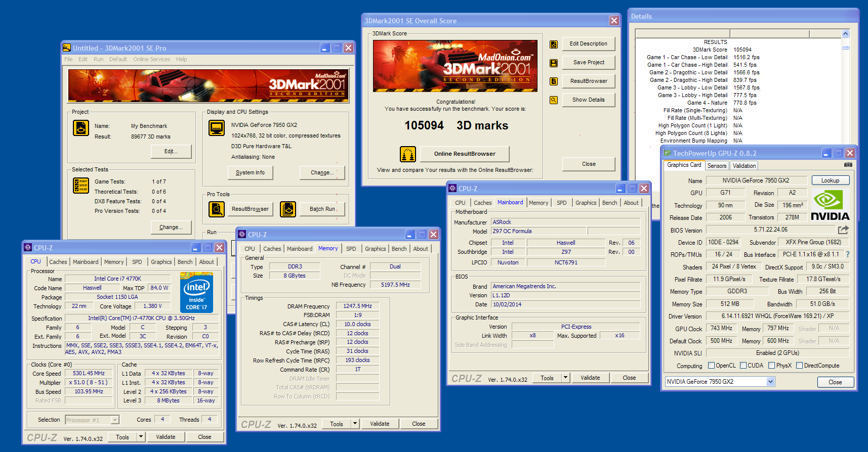
Task: Switch to the Bench tab in CPU-Z Mainboard window
Action: 609,203
